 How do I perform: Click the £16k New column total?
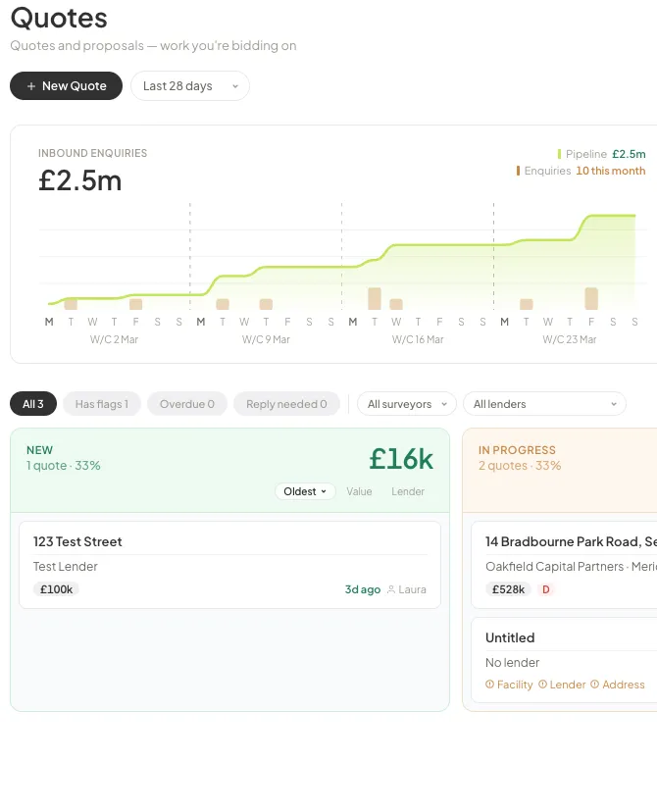pyautogui.click(x=401, y=459)
